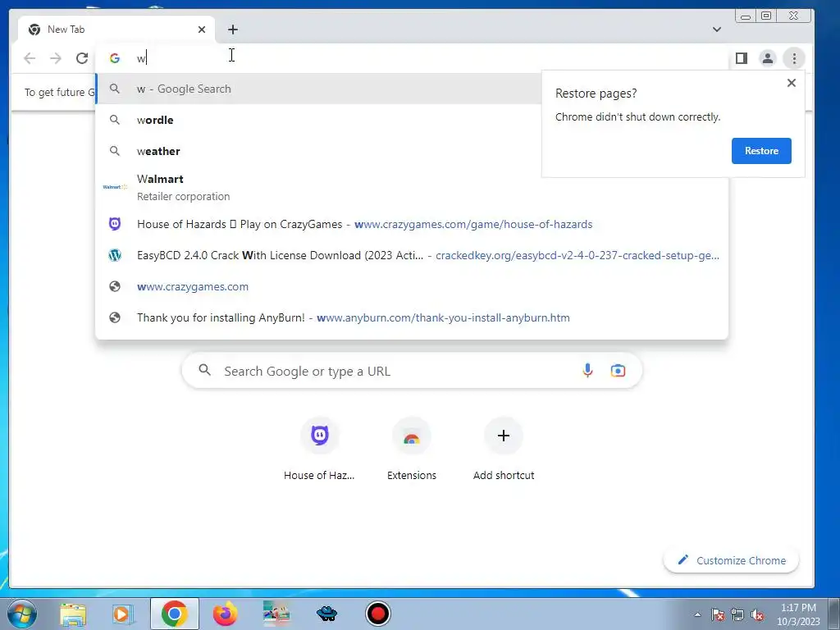The height and width of the screenshot is (630, 840).
Task: Close the New Tab tab
Action: (202, 30)
